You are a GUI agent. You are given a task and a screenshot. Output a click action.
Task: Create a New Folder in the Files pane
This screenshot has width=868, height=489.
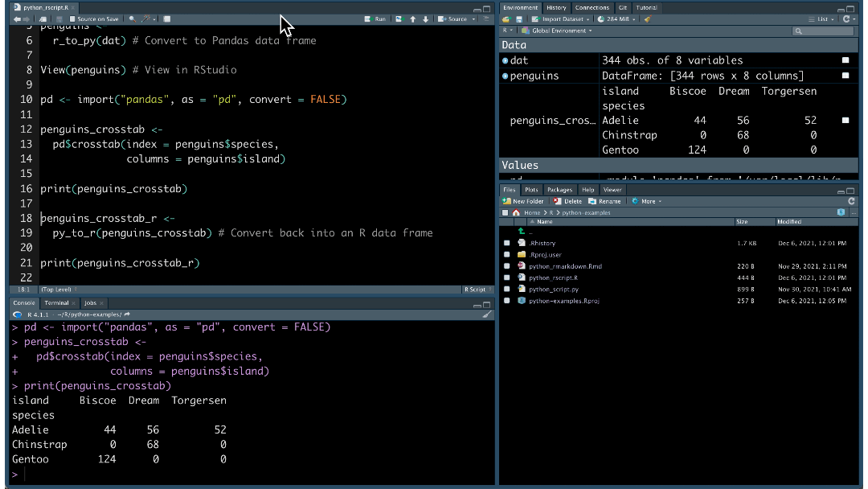pos(523,201)
